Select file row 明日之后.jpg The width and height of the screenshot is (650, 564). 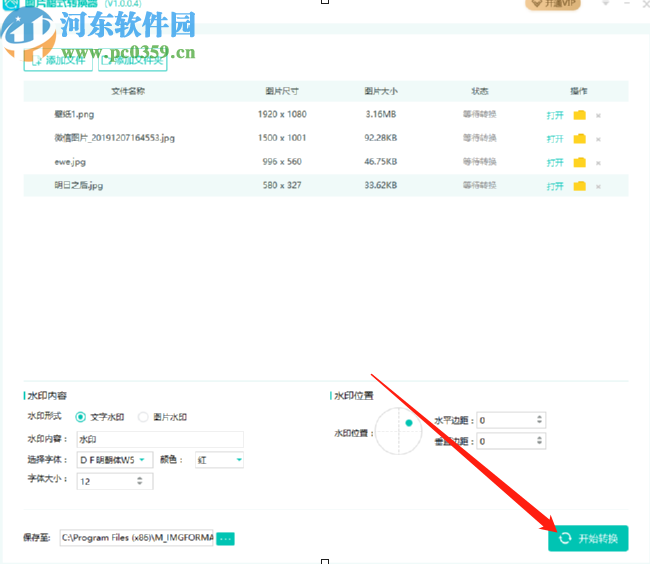click(x=326, y=185)
